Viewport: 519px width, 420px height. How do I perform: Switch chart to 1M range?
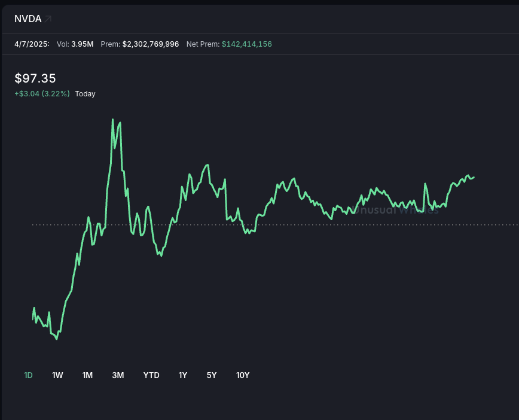[x=87, y=375]
